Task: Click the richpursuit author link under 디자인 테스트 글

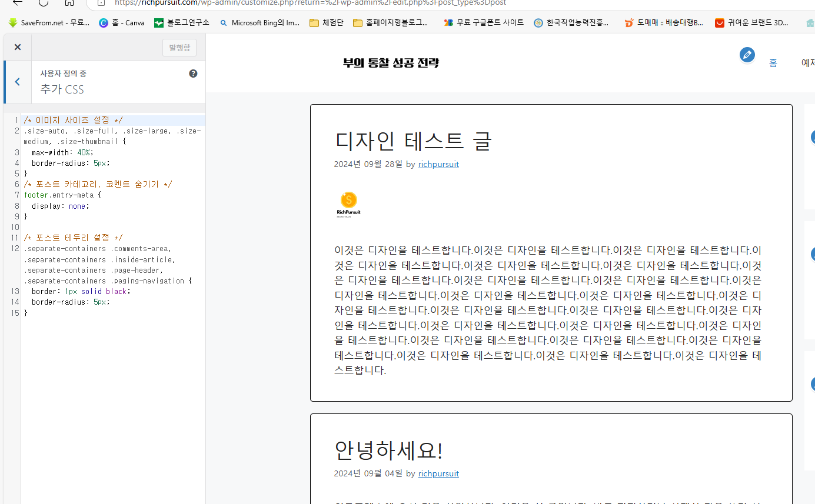Action: [438, 164]
